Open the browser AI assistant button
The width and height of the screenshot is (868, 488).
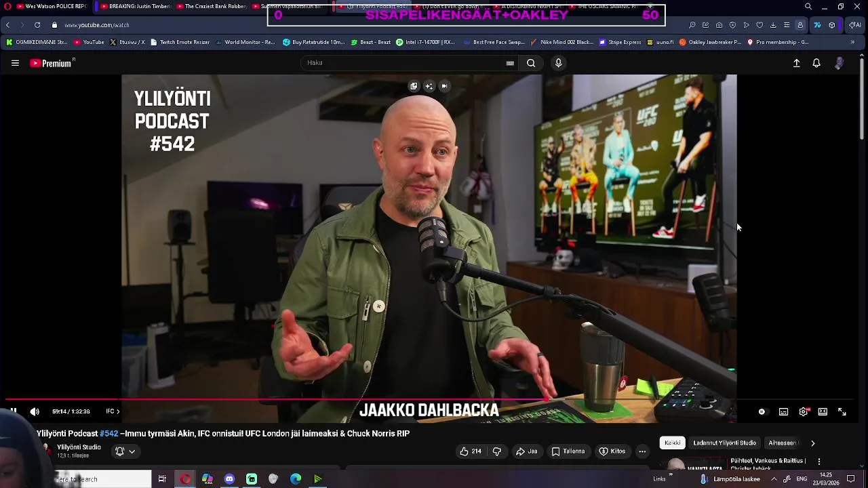tap(855, 25)
